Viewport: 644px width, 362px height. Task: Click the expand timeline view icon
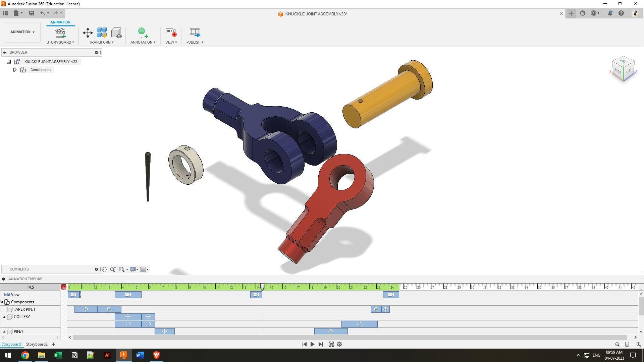[x=331, y=344]
